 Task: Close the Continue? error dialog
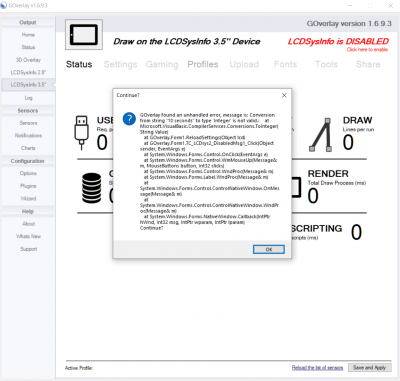coord(284,95)
